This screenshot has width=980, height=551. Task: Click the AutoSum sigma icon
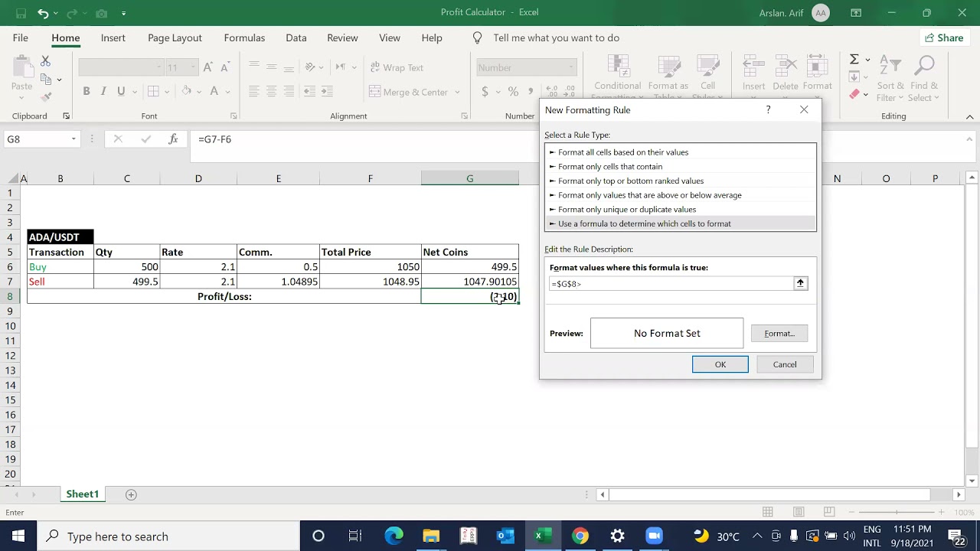[854, 59]
